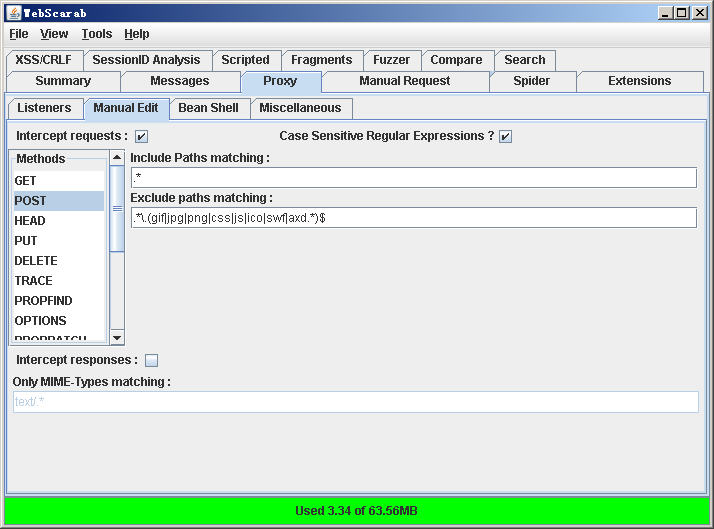
Task: Enable the Intercept responses checkbox
Action: coord(151,361)
